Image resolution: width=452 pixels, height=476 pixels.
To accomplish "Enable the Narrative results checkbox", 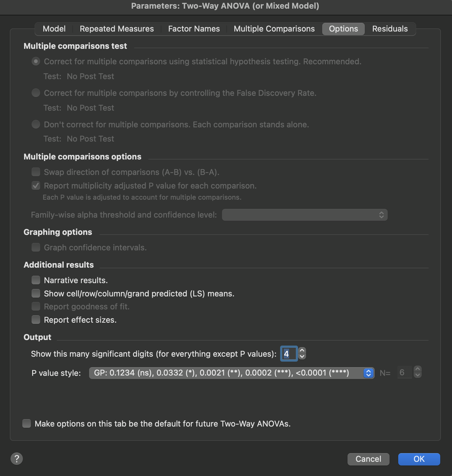I will (x=36, y=280).
